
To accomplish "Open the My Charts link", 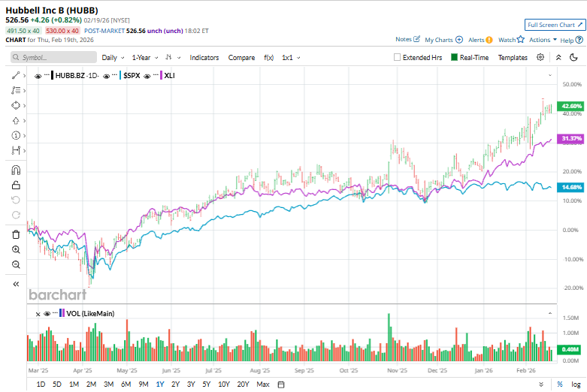I will [x=444, y=40].
